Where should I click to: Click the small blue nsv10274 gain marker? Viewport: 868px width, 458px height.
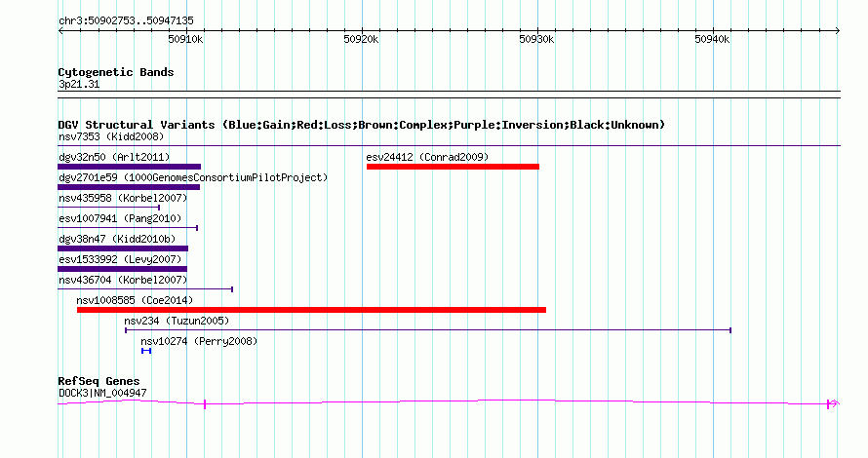[146, 351]
